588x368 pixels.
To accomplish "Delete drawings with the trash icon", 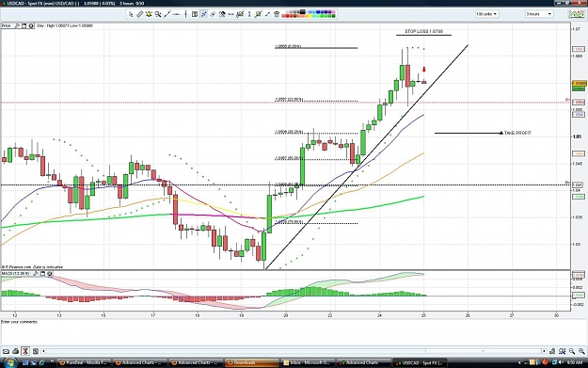I will point(277,14).
